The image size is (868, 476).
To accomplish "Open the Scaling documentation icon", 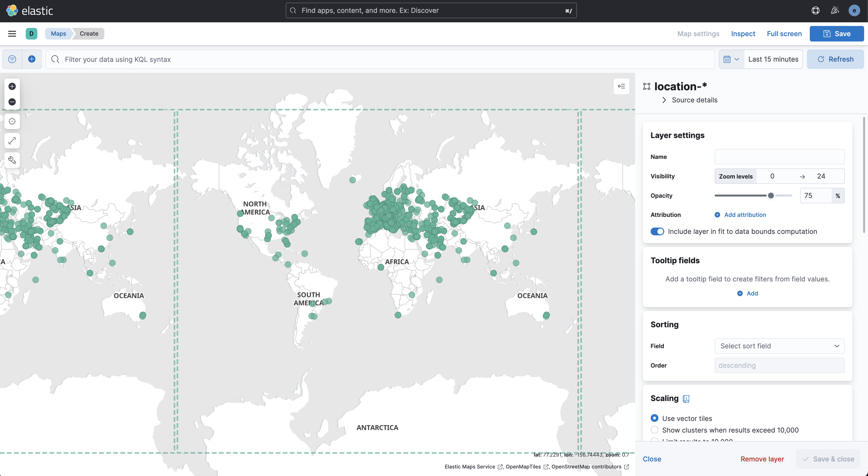I will 686,399.
